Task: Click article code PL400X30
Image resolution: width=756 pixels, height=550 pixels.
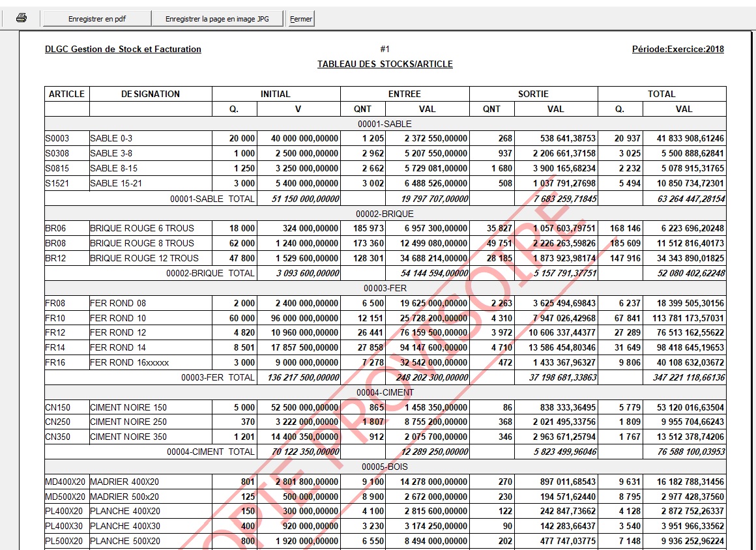Action: (x=64, y=526)
